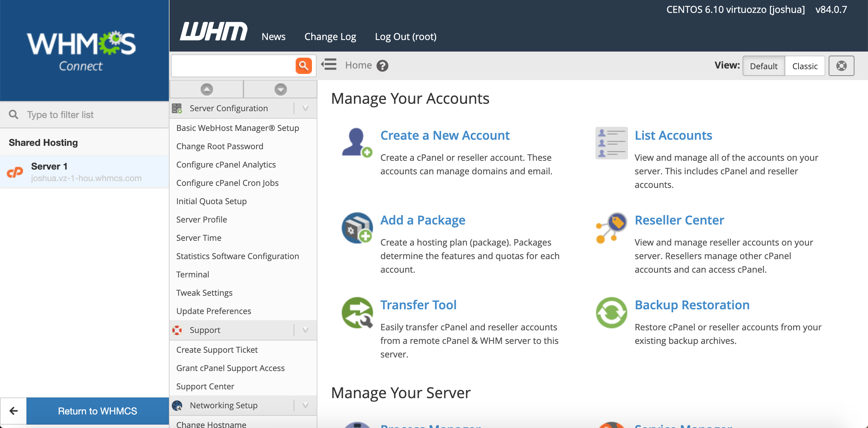
Task: Click the Backup Restoration green icon
Action: (x=611, y=312)
